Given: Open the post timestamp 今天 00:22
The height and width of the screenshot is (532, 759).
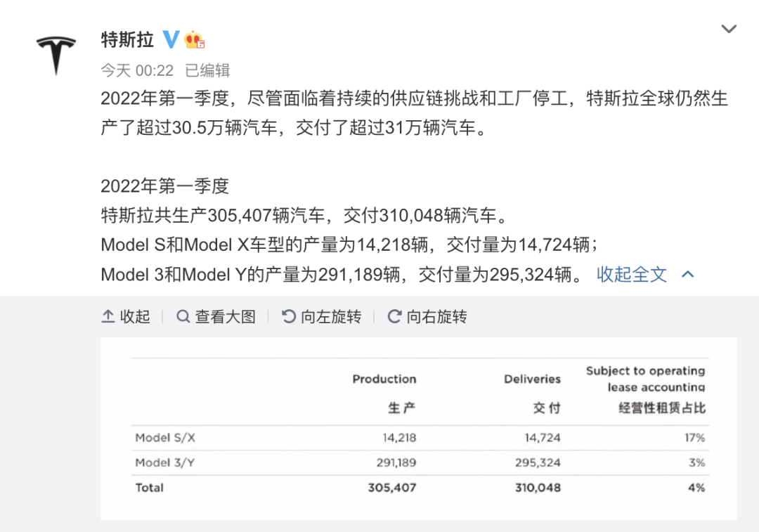Looking at the screenshot, I should pyautogui.click(x=137, y=70).
